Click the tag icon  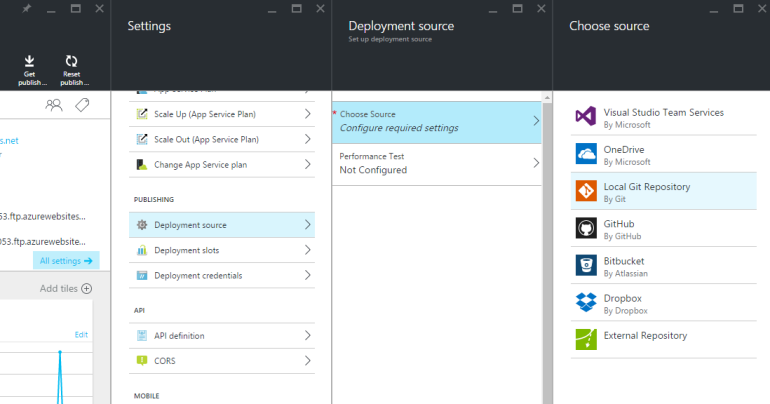click(84, 105)
